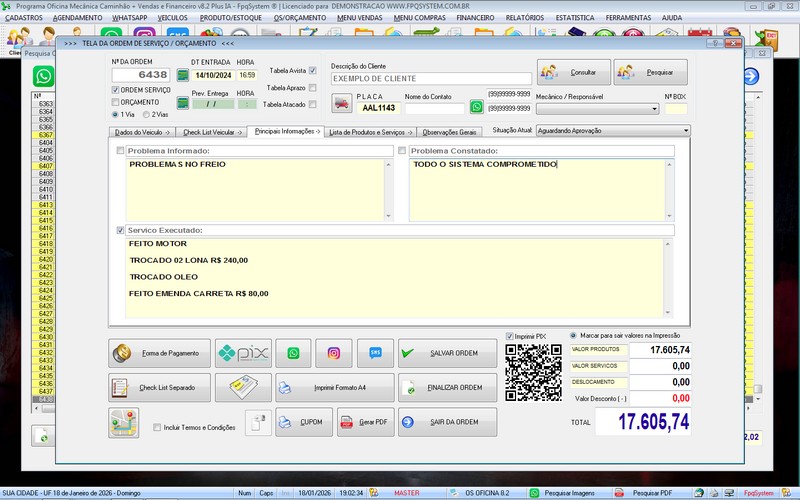
Task: Click the PIX payment icon button
Action: pos(244,353)
